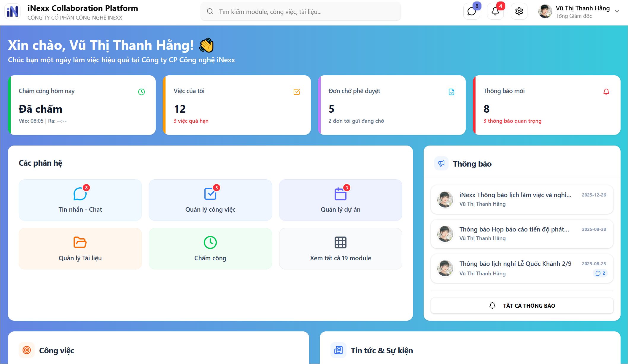Open the chat messages icon in header

click(471, 12)
